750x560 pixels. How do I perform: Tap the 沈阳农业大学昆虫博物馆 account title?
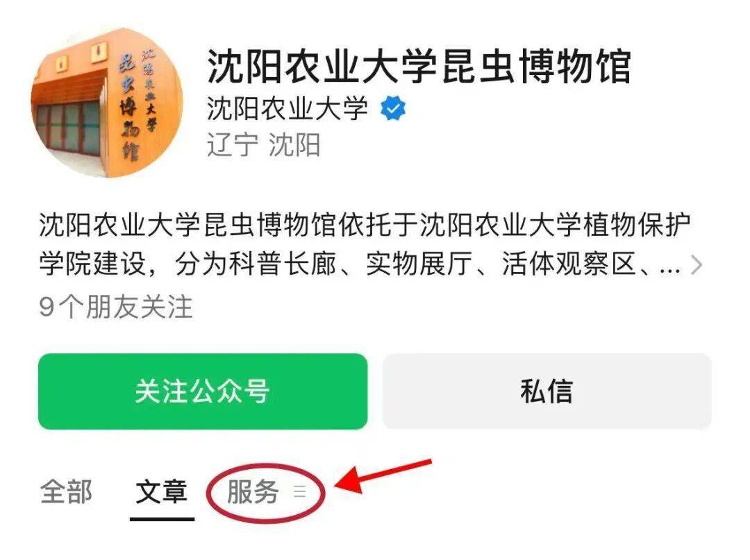point(419,66)
